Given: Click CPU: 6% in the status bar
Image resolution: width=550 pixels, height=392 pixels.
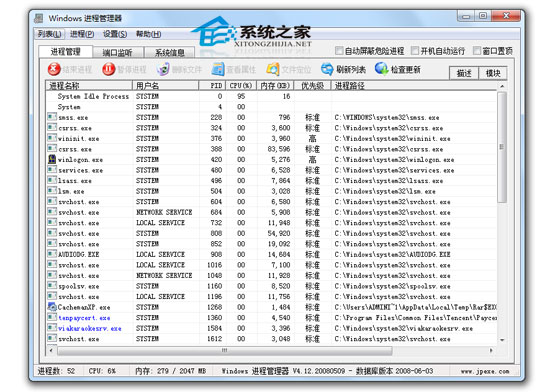Looking at the screenshot, I should (x=102, y=371).
